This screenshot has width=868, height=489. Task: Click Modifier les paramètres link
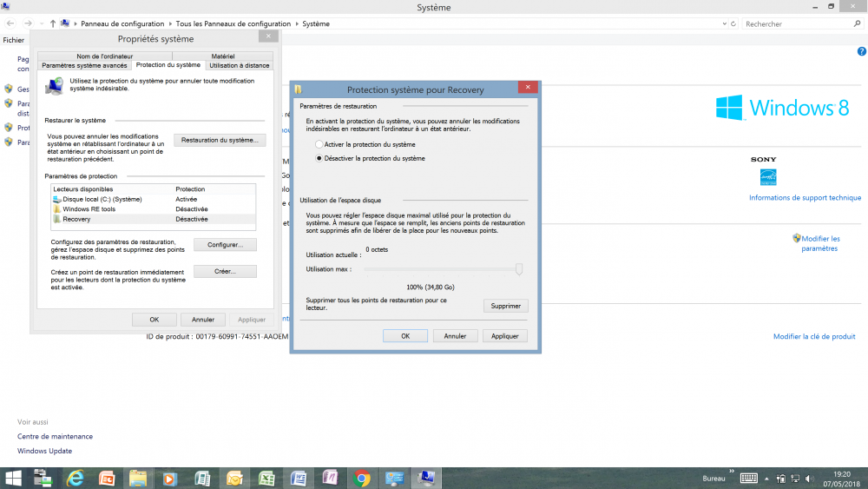[x=820, y=244]
